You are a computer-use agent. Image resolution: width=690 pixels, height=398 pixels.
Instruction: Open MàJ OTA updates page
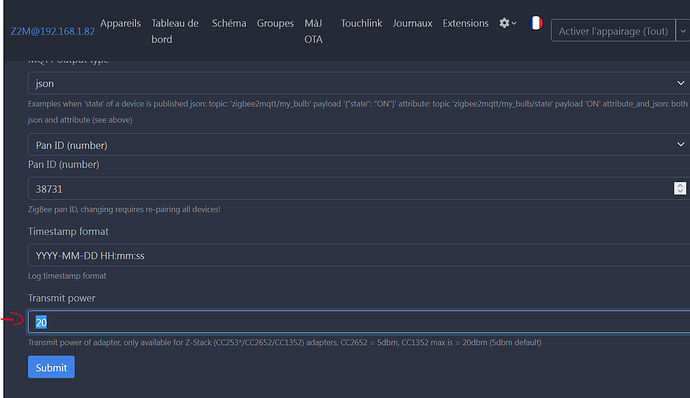(x=313, y=31)
